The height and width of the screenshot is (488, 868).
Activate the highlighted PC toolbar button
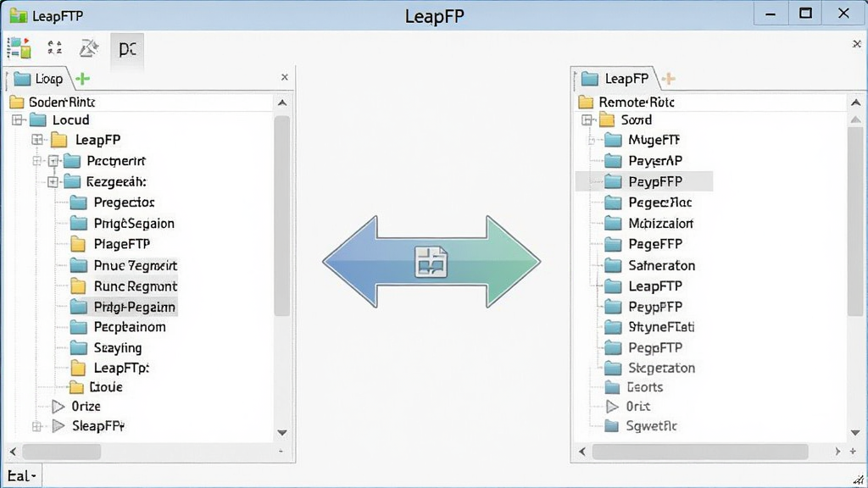coord(127,49)
